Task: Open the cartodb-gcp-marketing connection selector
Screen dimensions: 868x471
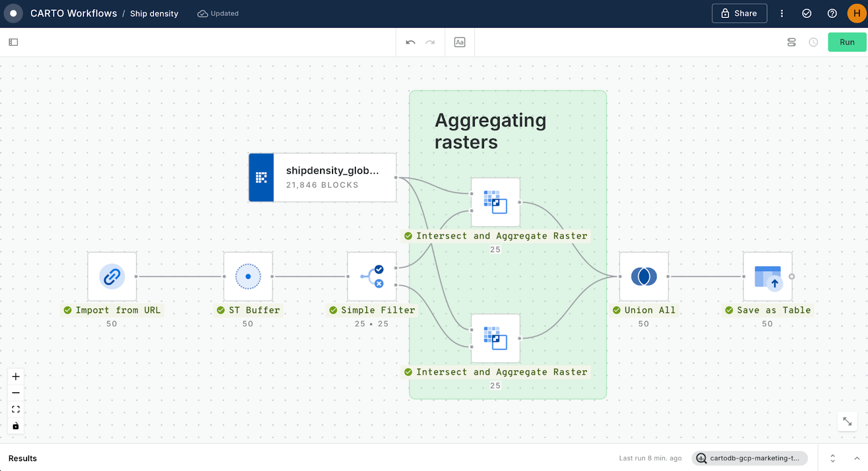Action: tap(749, 459)
